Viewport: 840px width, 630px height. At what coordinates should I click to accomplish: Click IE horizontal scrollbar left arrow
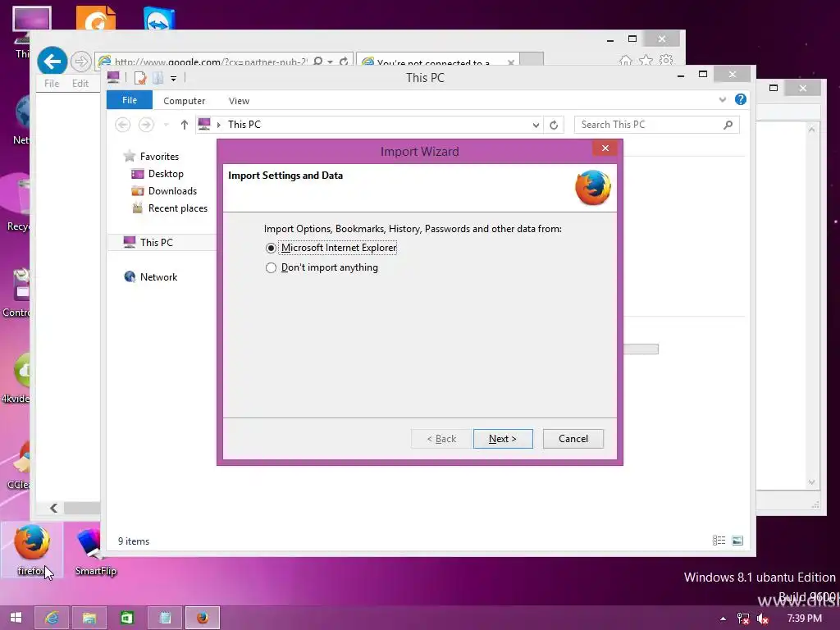[53, 508]
